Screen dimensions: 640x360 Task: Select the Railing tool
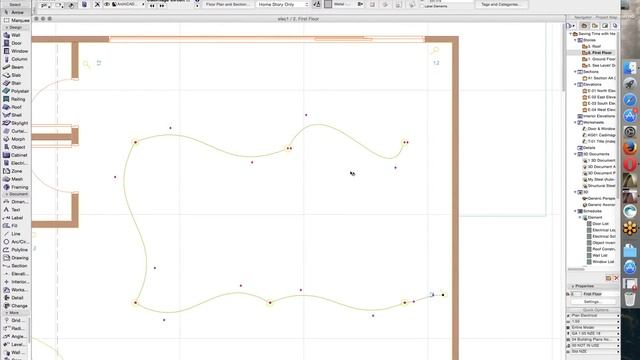[16, 99]
